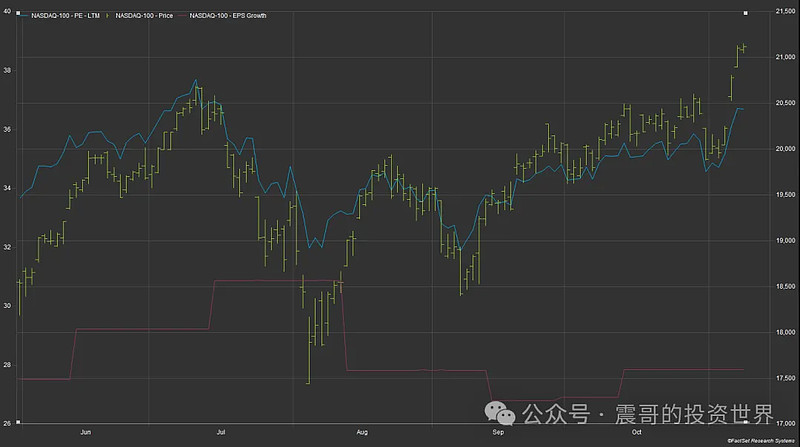Viewport: 800px width, 447px height.
Task: Click the 20,500 value on the right axis
Action: coord(785,103)
